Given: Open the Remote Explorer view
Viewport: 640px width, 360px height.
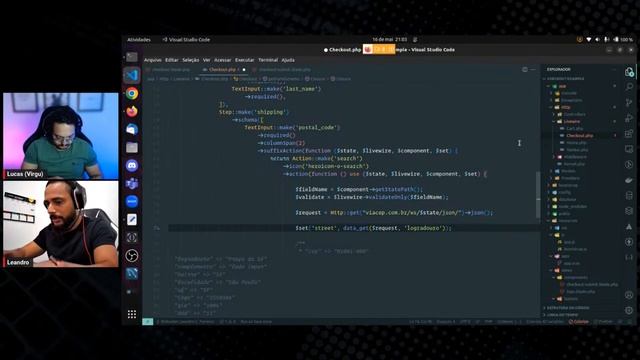Looking at the screenshot, I should point(629,149).
